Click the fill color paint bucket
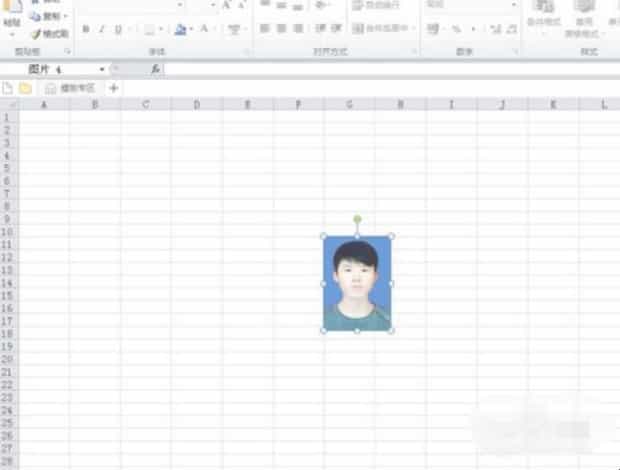 [180, 29]
